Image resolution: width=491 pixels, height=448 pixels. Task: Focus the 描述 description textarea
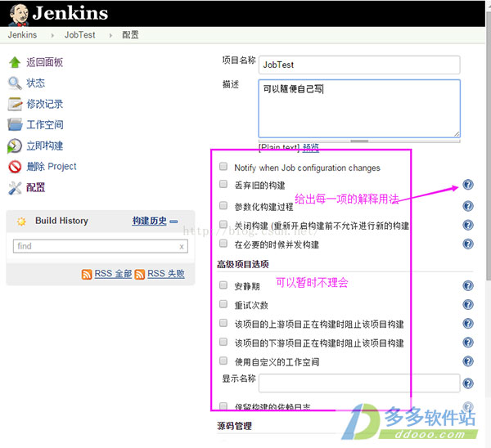click(x=359, y=108)
